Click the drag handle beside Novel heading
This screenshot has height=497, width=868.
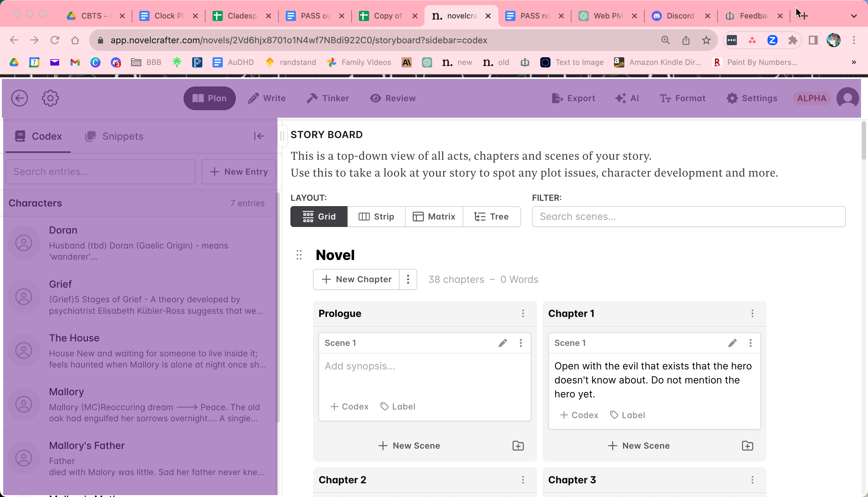(299, 255)
